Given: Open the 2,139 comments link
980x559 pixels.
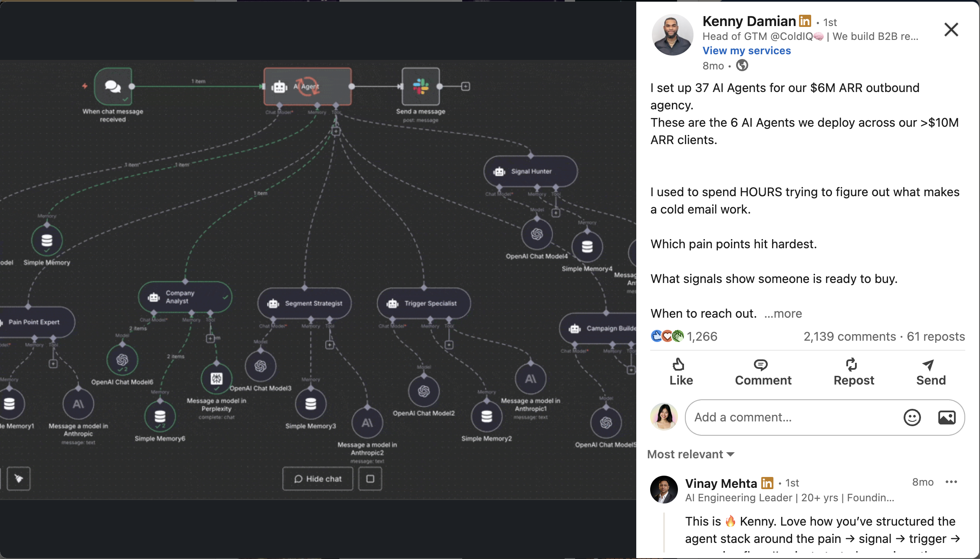Looking at the screenshot, I should pyautogui.click(x=849, y=336).
